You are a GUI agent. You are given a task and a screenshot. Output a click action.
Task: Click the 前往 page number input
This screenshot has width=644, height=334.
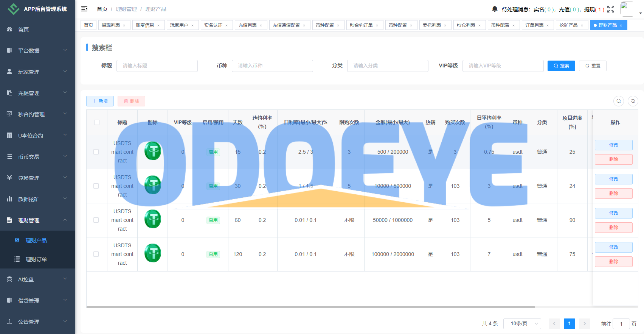[x=621, y=324]
